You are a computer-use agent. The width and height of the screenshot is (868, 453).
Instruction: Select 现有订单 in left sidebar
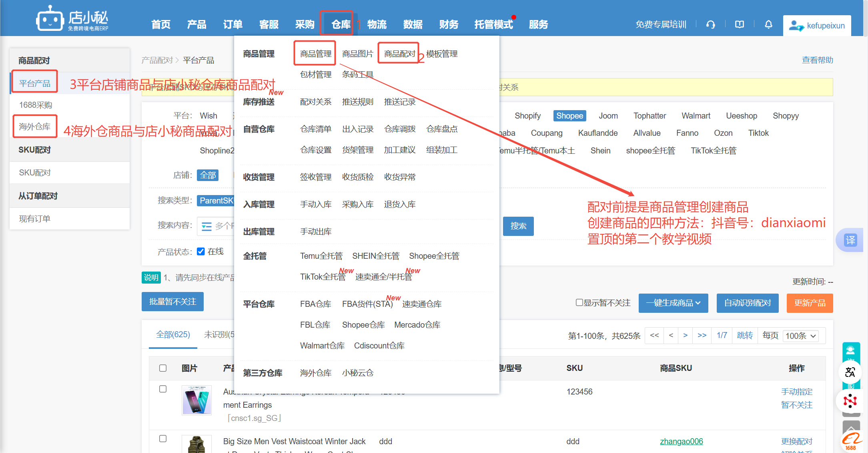35,219
